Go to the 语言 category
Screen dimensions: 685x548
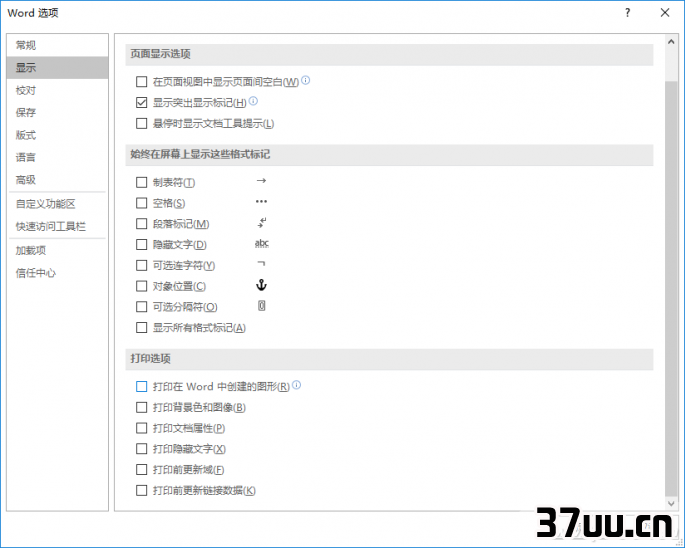tap(57, 157)
